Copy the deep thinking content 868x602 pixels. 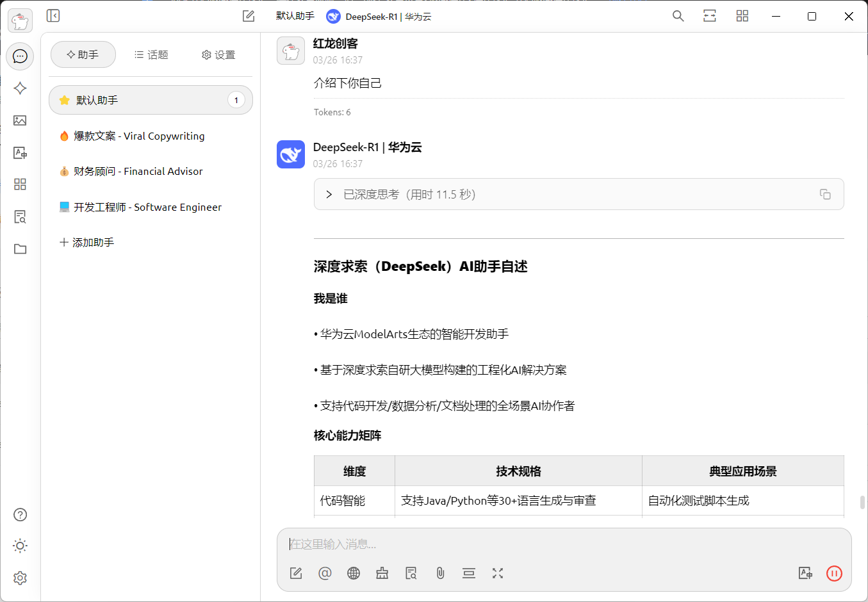pos(825,194)
